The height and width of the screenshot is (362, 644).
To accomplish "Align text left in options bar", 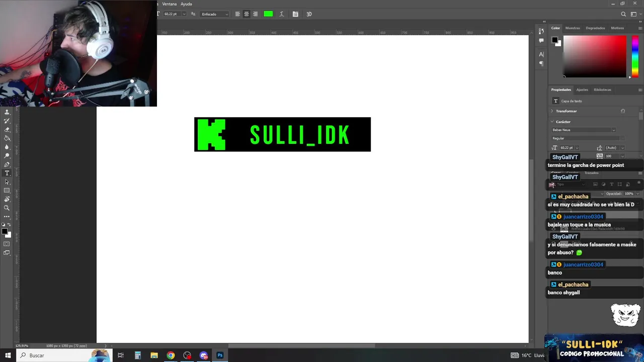I will (x=237, y=14).
